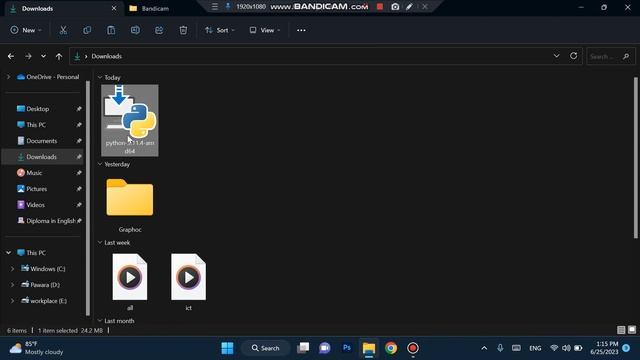Click the Share icon in toolbar
This screenshot has width=640, height=360.
[159, 30]
